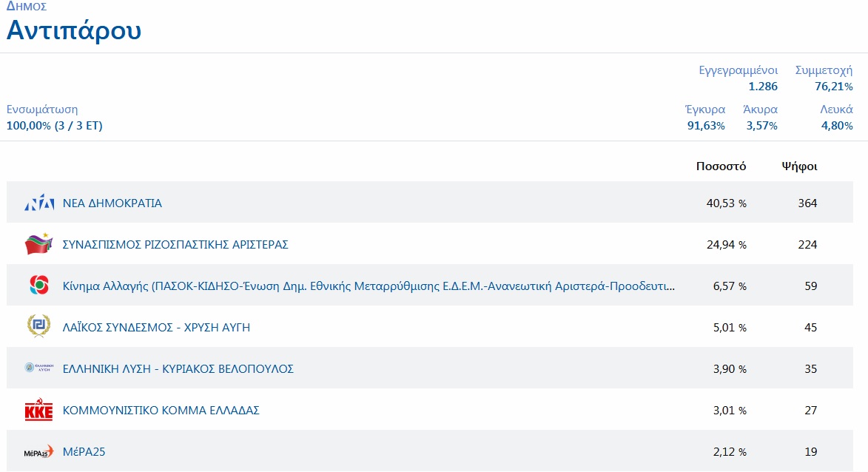The height and width of the screenshot is (472, 868).
Task: Click ΕΛΛΗΝΙΚΗ ΛΥΣΗ - ΚΥΡΙΑΚΟΣ ΒΕΛΟΠΟΥΛΟΣ
Action: point(178,368)
